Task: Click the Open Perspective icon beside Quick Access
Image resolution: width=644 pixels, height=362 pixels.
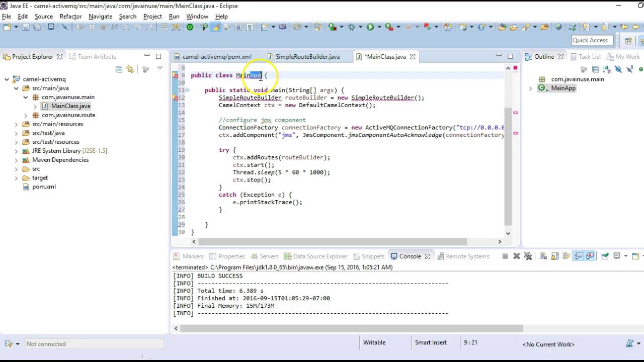Action: pos(628,41)
